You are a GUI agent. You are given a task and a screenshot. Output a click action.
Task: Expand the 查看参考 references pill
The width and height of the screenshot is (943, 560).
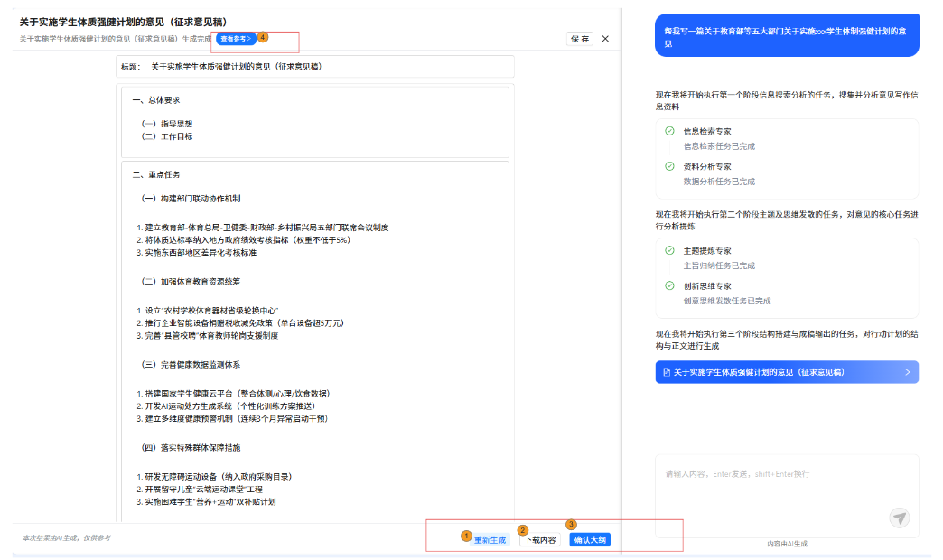(x=236, y=40)
